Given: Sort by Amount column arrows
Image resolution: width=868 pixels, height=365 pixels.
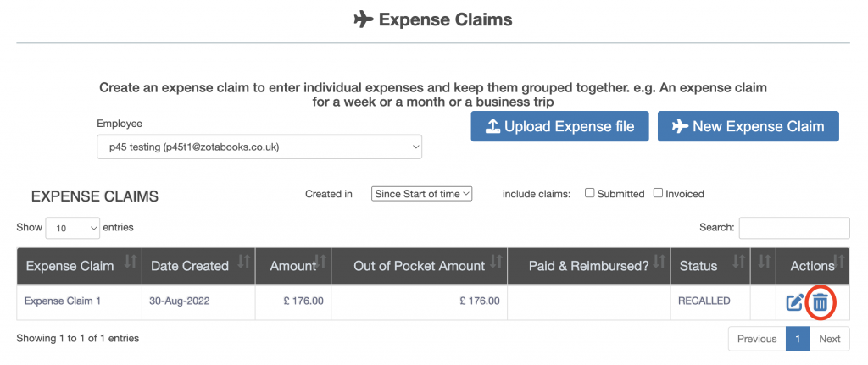Looking at the screenshot, I should [x=321, y=263].
